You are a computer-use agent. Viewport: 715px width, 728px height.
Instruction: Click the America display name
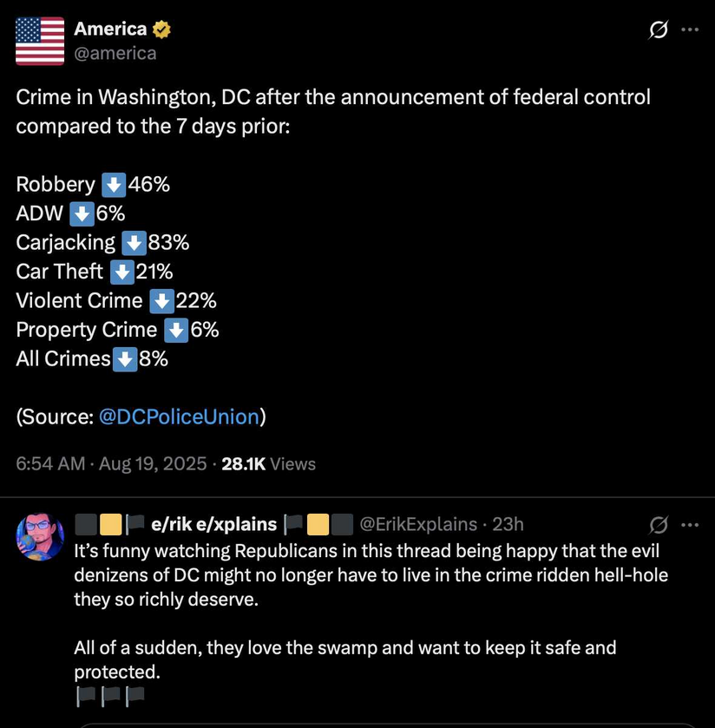(x=110, y=29)
